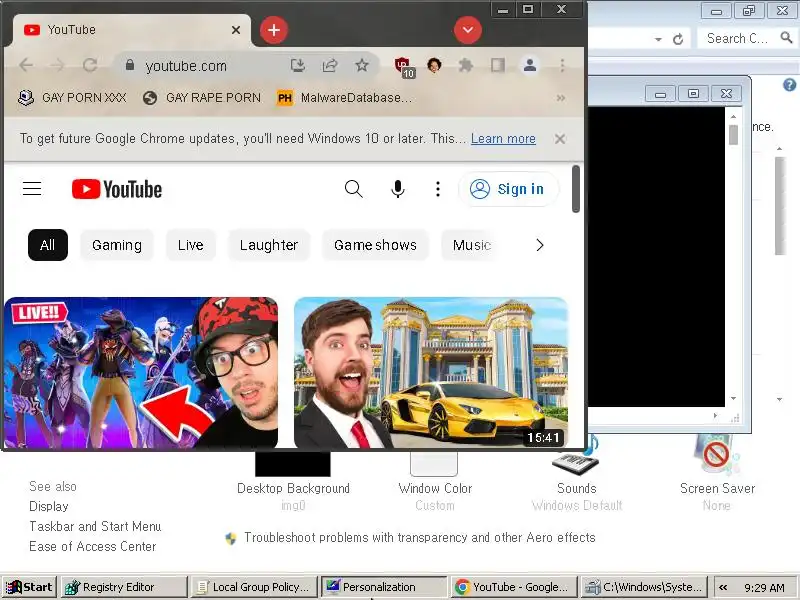Select the Laughter filter chip
Screen dimensions: 800x600
click(x=269, y=245)
